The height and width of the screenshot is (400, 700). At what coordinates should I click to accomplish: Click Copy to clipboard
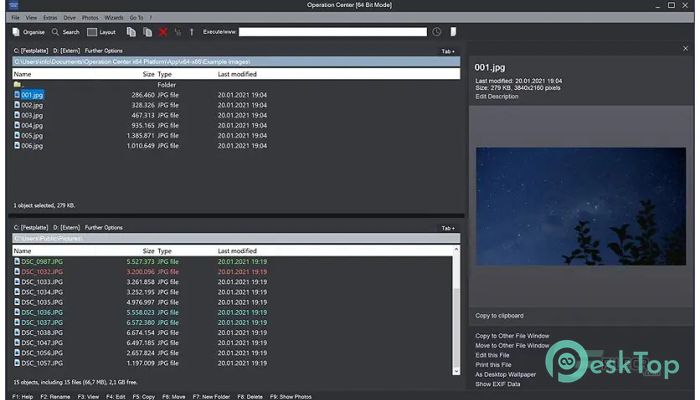(x=500, y=316)
